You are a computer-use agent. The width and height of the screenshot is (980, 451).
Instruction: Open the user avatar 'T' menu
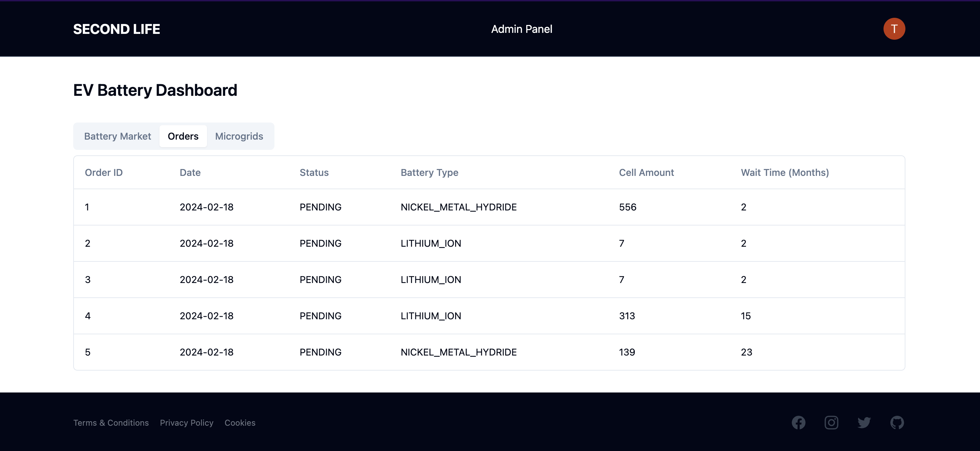894,29
